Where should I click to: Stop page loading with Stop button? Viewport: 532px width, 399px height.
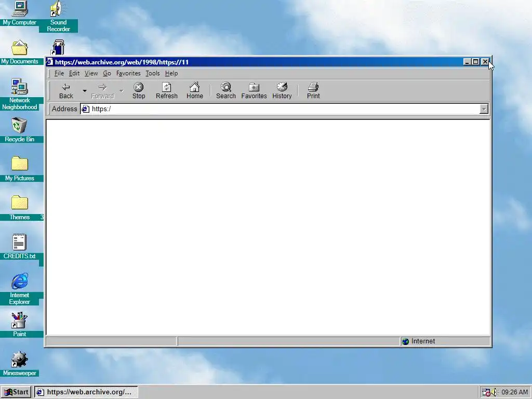pos(138,90)
